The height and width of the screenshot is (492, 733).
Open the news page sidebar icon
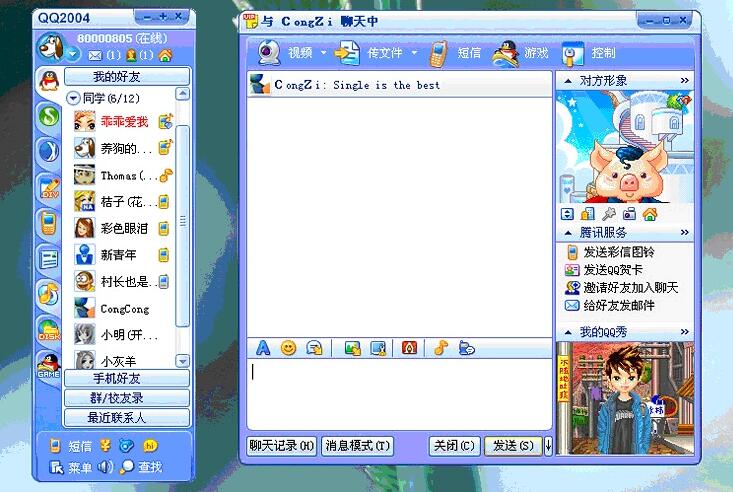click(49, 260)
